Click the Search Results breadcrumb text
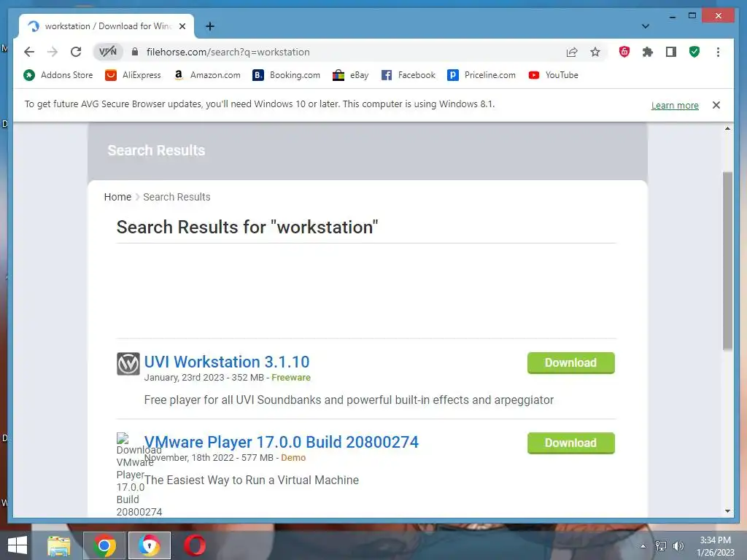The image size is (747, 560). (177, 197)
